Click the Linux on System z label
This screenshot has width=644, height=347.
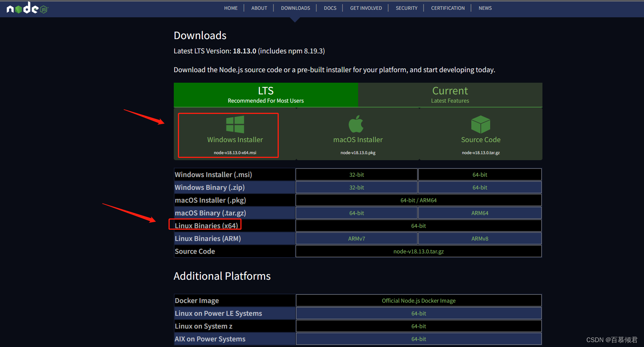click(204, 326)
